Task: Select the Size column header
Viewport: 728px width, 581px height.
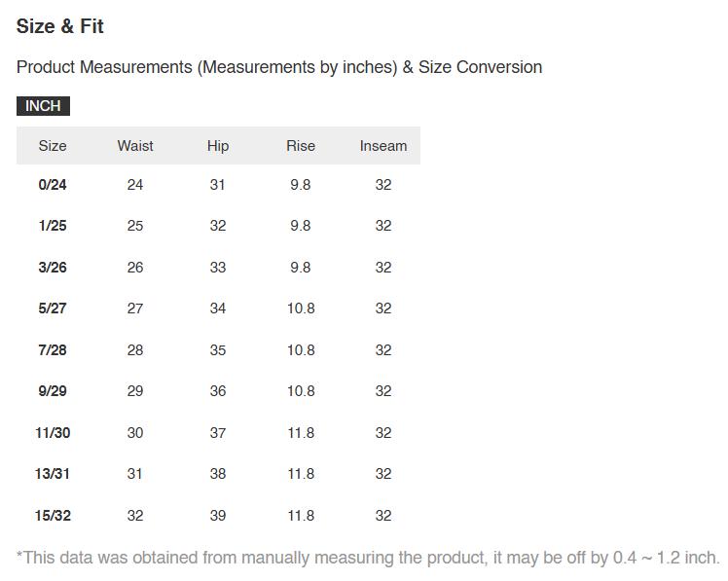Action: pyautogui.click(x=53, y=146)
